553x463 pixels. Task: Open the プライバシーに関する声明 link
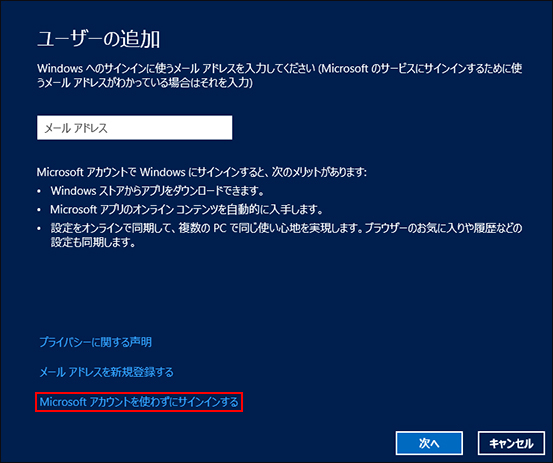click(96, 342)
